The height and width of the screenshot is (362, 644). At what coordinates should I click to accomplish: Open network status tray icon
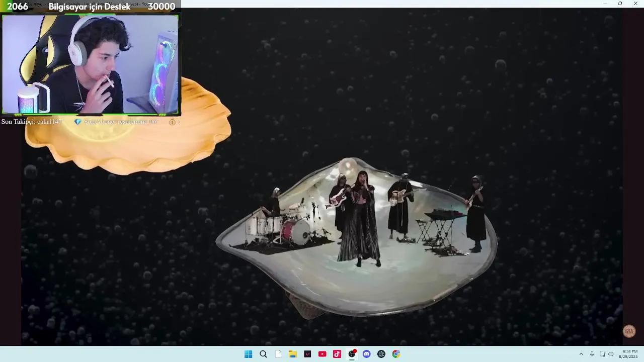point(602,354)
